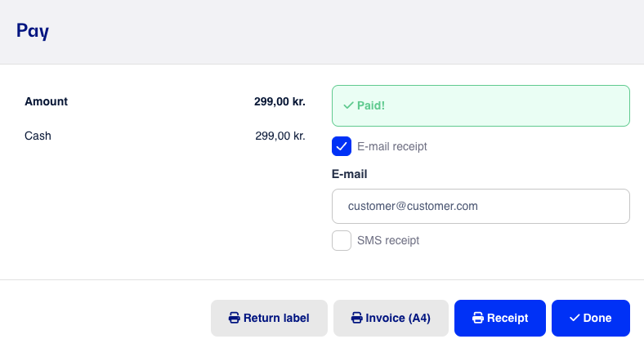Image resolution: width=644 pixels, height=348 pixels.
Task: Click the printer icon on Invoice (A4)
Action: tap(356, 318)
